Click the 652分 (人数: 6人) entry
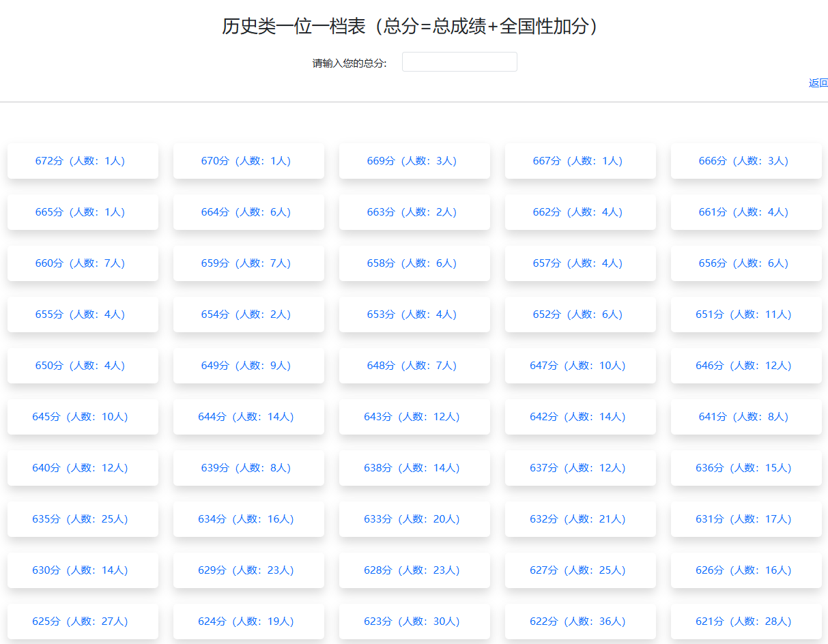The image size is (828, 644). click(580, 314)
